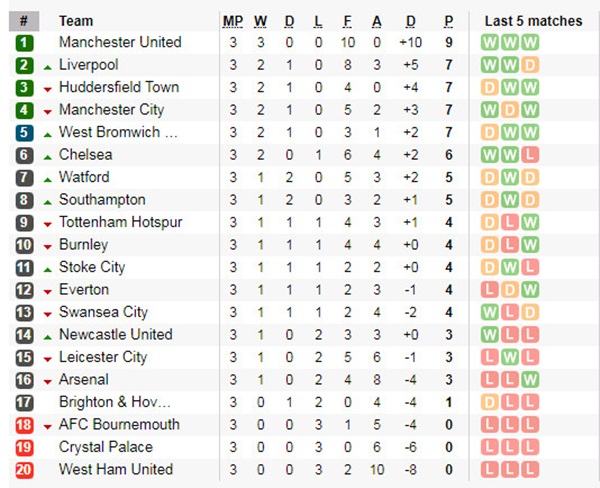Click Huddersfield Town's red down arrow
The height and width of the screenshot is (488, 600).
click(47, 88)
